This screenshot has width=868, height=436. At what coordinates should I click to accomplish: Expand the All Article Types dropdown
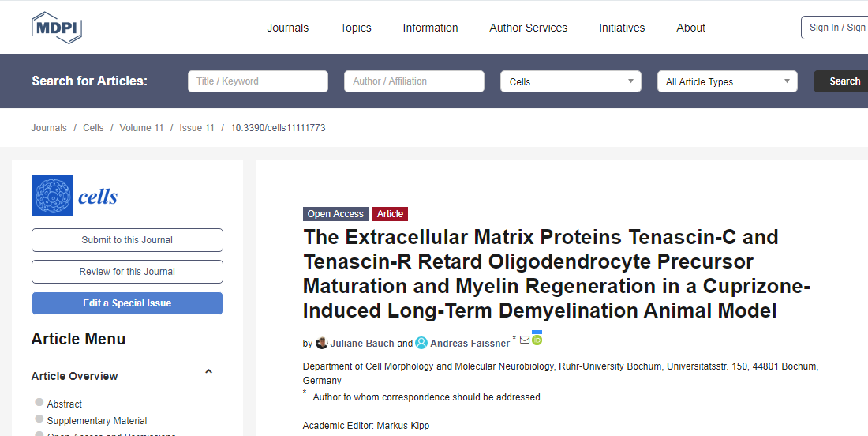click(728, 81)
